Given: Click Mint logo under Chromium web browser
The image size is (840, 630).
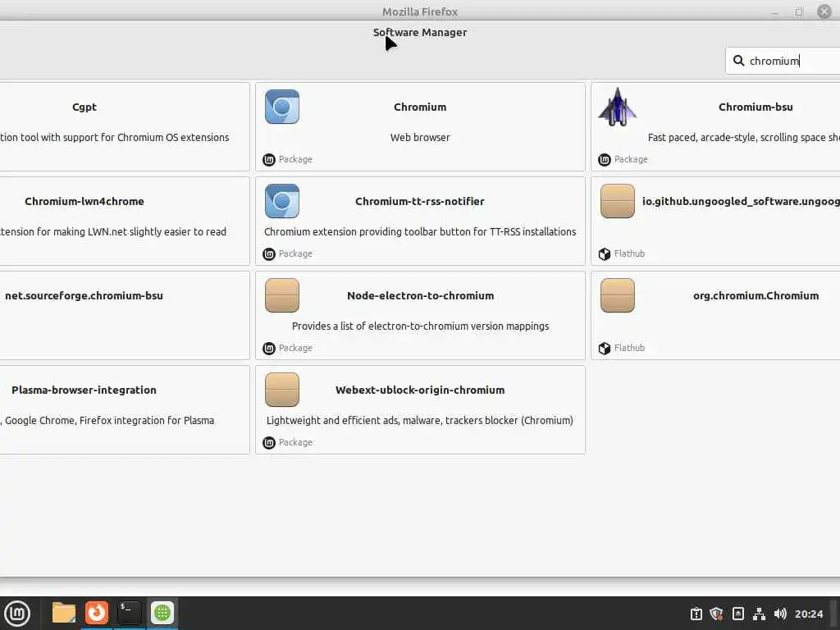Looking at the screenshot, I should click(x=269, y=160).
